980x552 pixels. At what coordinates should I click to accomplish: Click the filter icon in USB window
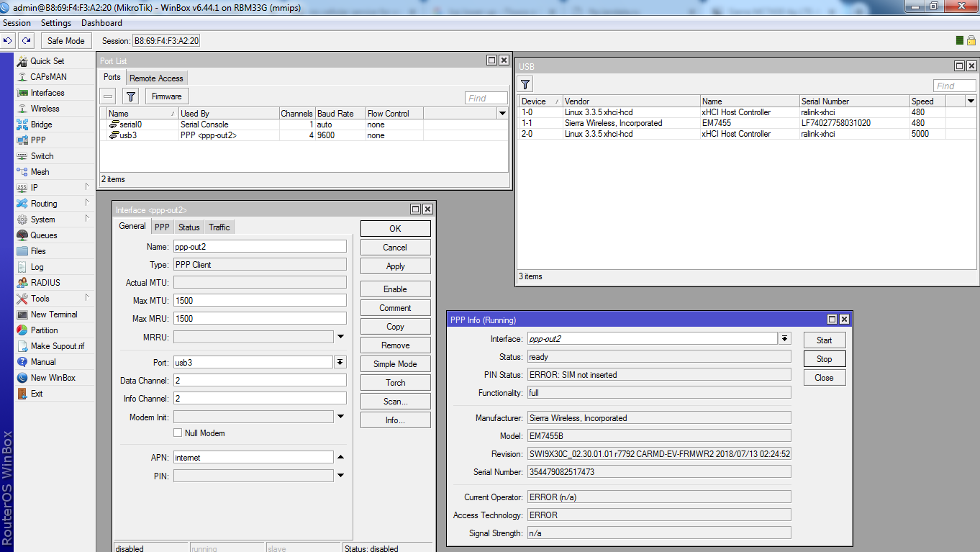(x=526, y=84)
